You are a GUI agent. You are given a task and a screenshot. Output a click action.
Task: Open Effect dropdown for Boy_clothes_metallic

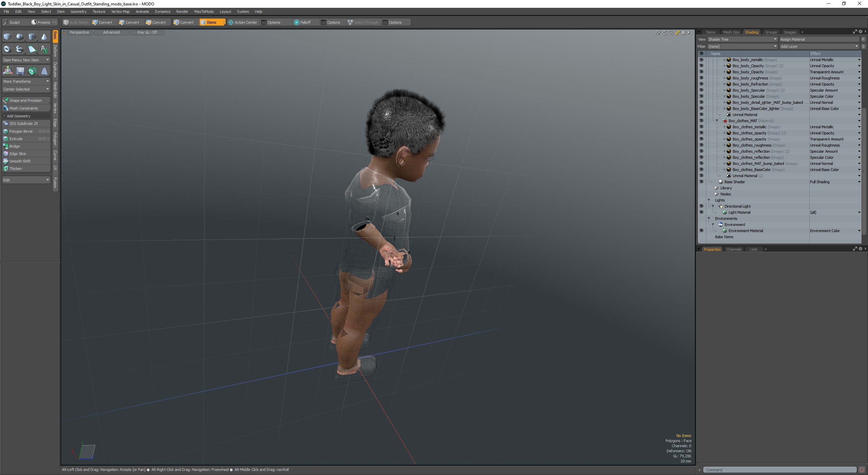pos(859,127)
